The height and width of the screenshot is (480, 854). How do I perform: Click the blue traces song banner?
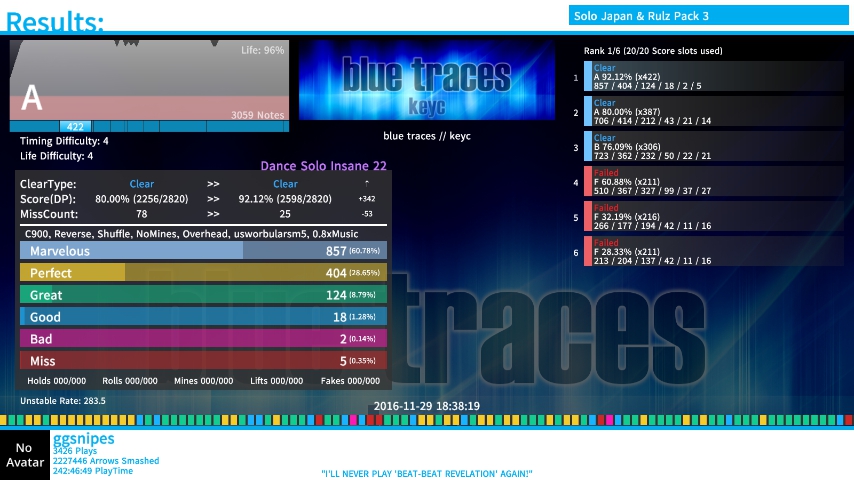(427, 82)
